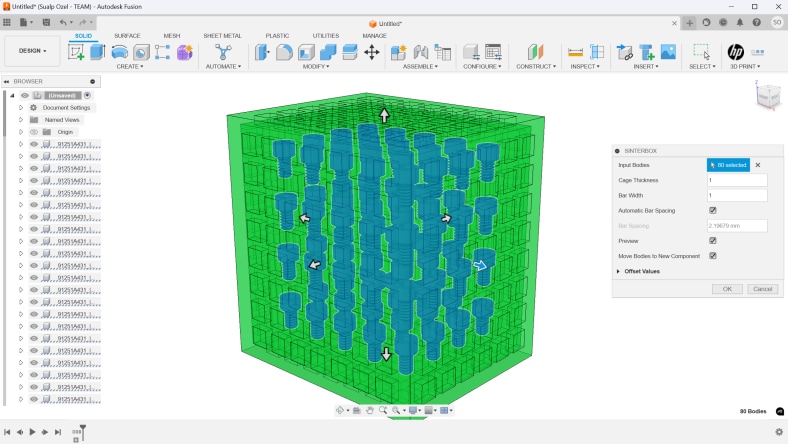Open the Rectangular Pattern tool
The width and height of the screenshot is (788, 444).
162,52
